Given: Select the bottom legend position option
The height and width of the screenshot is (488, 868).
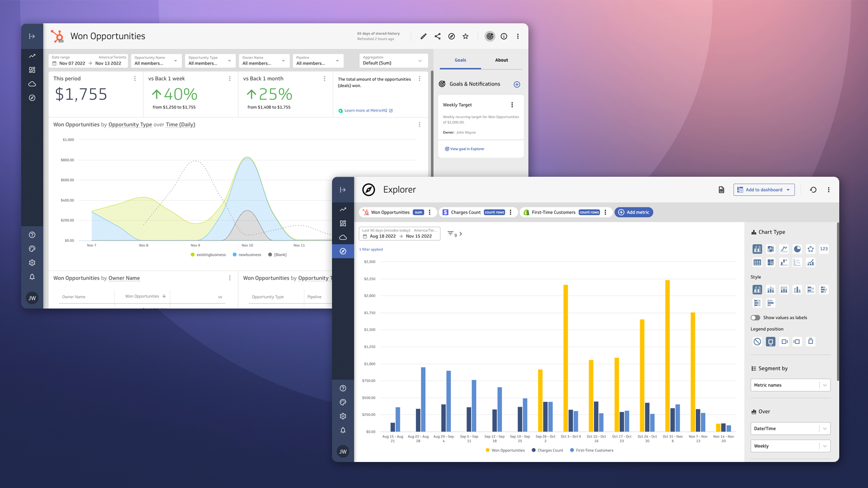Looking at the screenshot, I should coord(771,342).
